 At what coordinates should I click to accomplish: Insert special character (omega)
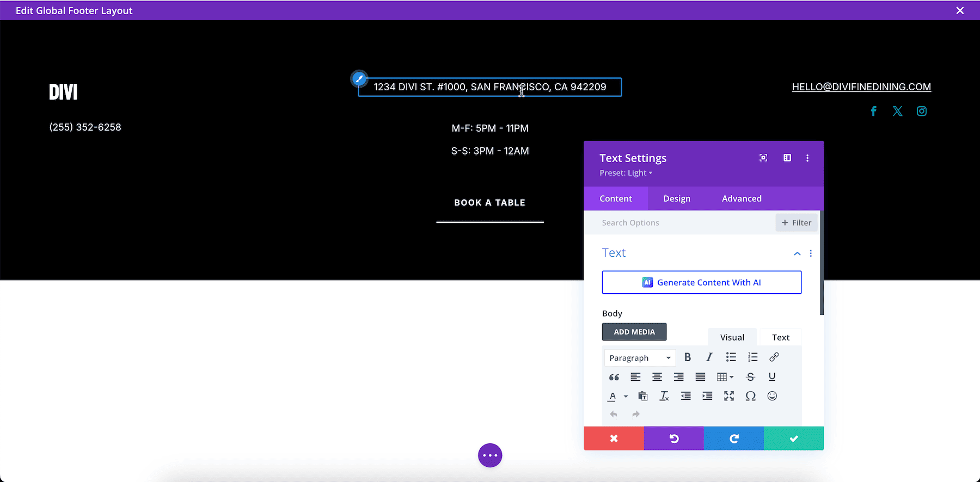pos(750,396)
